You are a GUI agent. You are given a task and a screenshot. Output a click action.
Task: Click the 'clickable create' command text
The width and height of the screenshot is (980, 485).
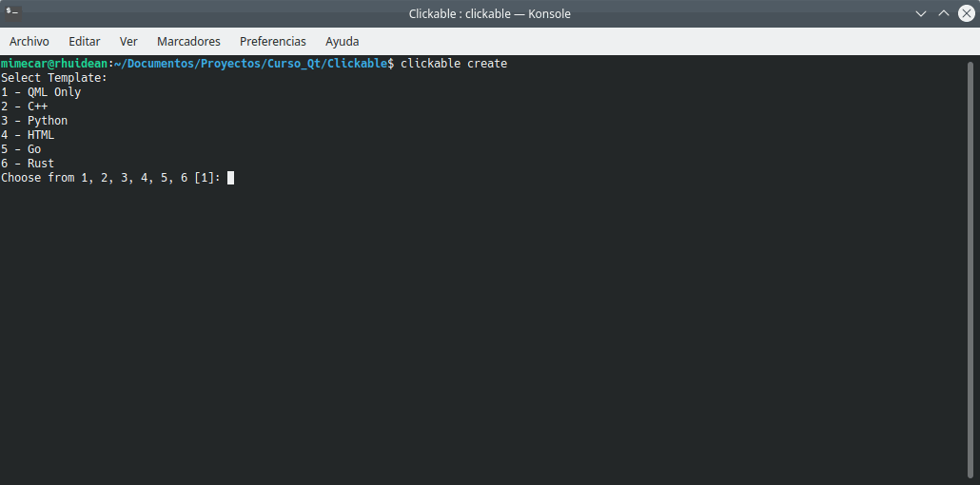(x=454, y=63)
